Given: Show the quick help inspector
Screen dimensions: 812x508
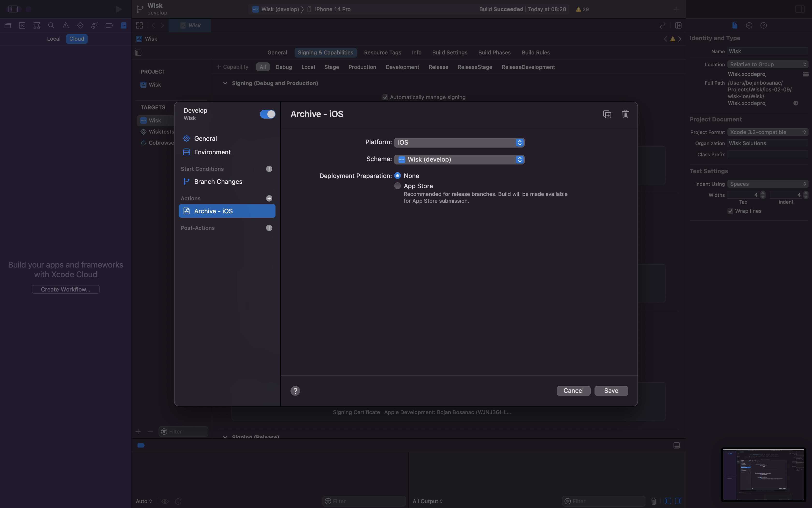Looking at the screenshot, I should point(764,26).
